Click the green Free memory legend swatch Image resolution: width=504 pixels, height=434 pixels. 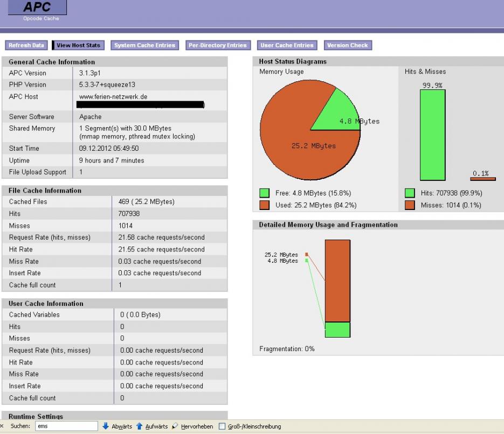[264, 193]
